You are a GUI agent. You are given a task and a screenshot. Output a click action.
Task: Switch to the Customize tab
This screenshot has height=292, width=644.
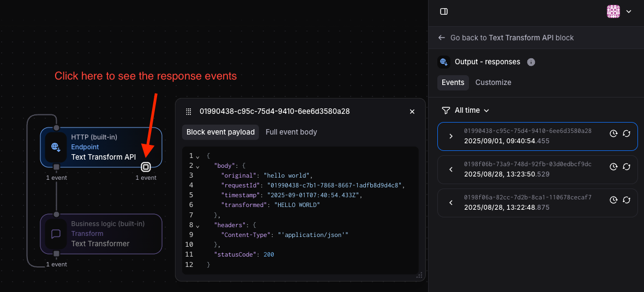pos(493,82)
